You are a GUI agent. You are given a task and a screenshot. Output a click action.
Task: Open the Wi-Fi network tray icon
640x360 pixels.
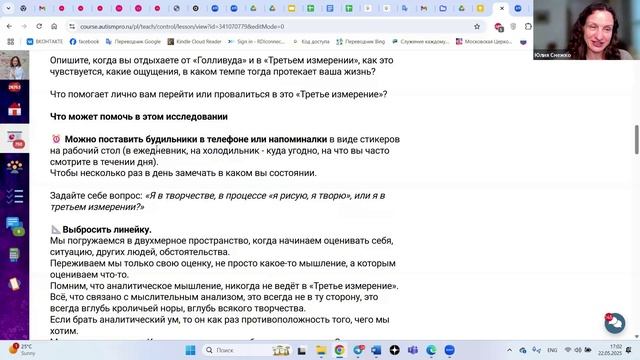(568, 350)
